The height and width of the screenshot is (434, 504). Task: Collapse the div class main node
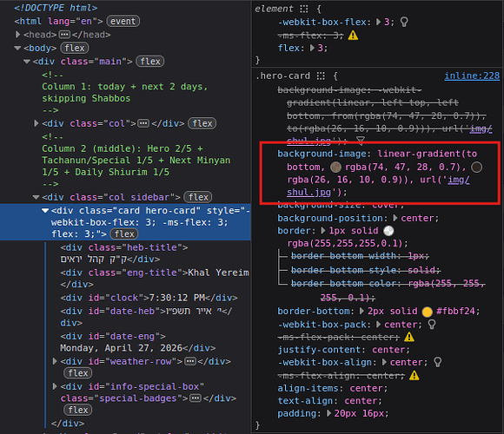(x=27, y=62)
